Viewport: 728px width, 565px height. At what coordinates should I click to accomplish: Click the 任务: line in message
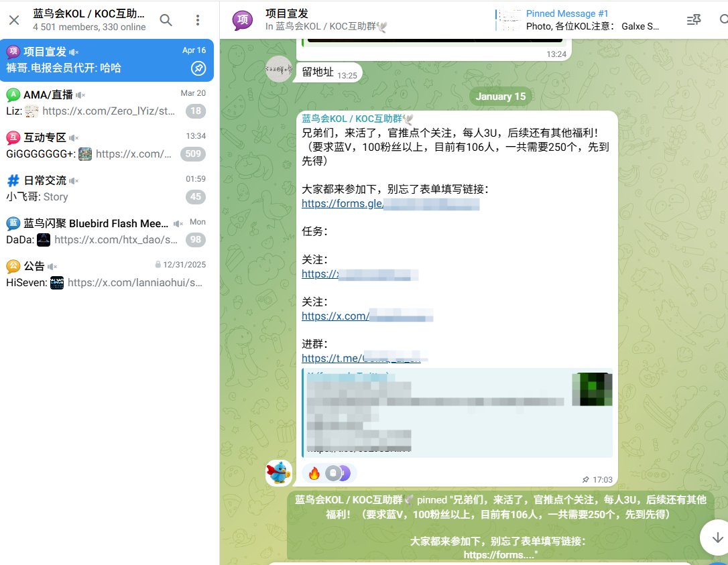pos(315,231)
